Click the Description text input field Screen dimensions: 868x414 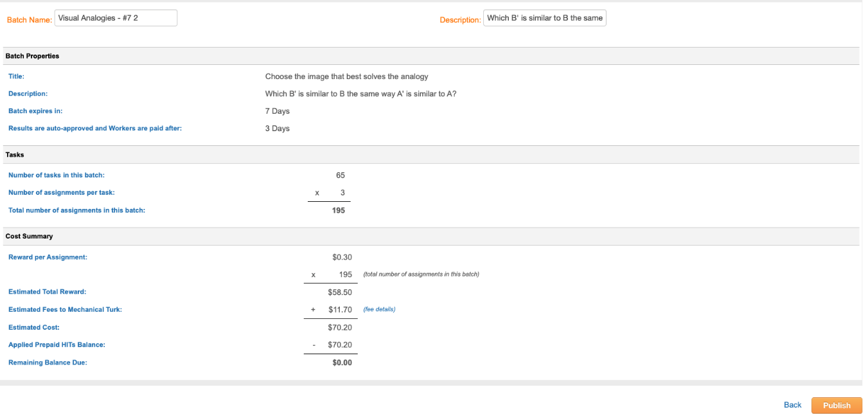tap(544, 18)
